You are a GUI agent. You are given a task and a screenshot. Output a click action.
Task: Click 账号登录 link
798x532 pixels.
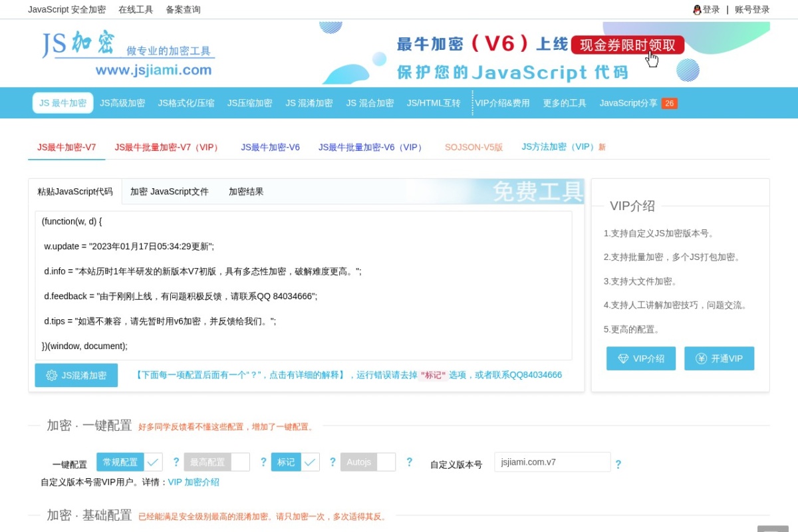[752, 10]
